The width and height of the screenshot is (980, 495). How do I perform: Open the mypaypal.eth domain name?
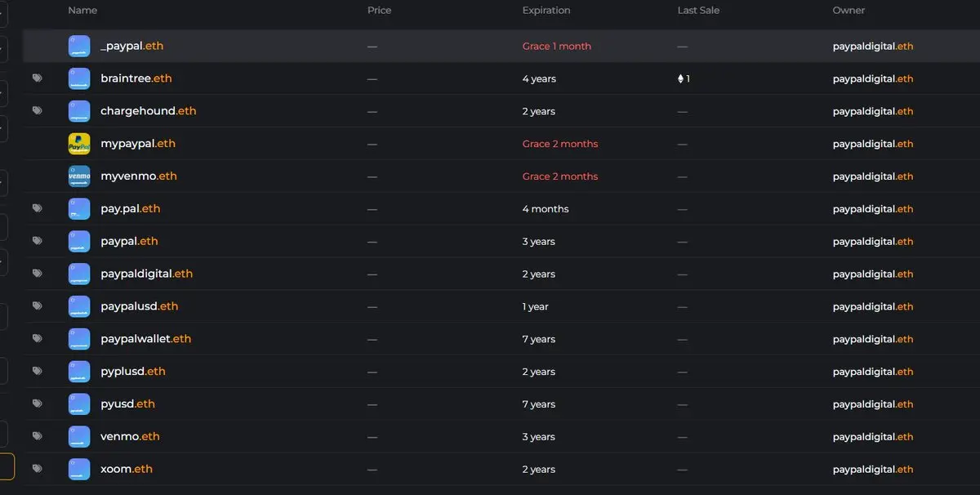pos(137,144)
